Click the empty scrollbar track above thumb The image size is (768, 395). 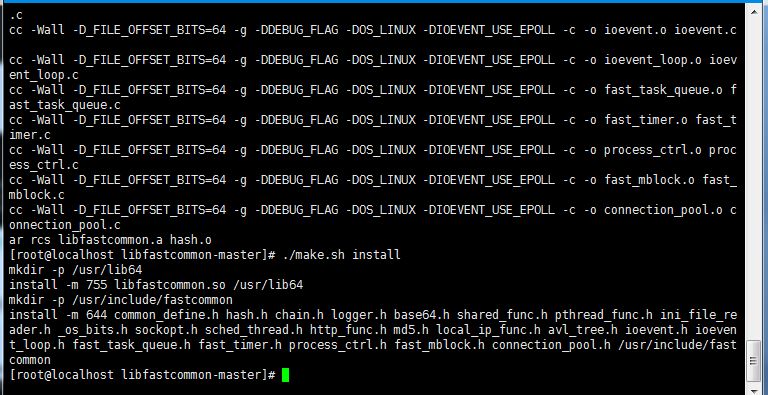754,179
